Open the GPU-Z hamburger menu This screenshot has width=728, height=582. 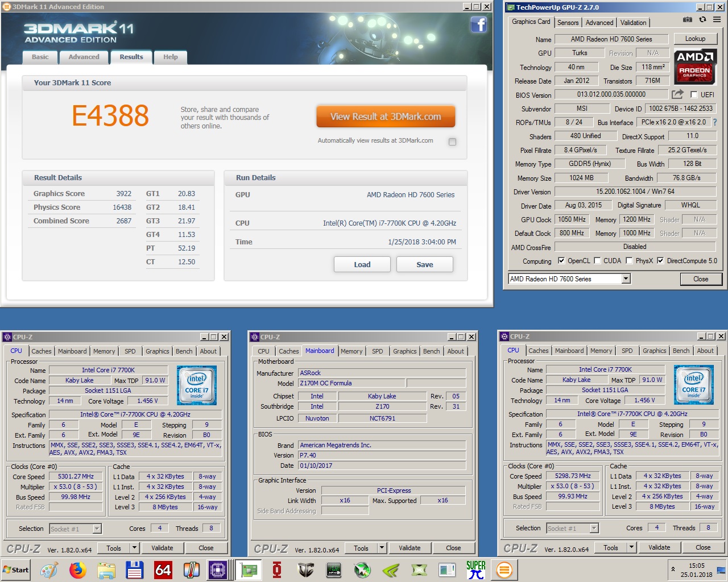point(717,19)
